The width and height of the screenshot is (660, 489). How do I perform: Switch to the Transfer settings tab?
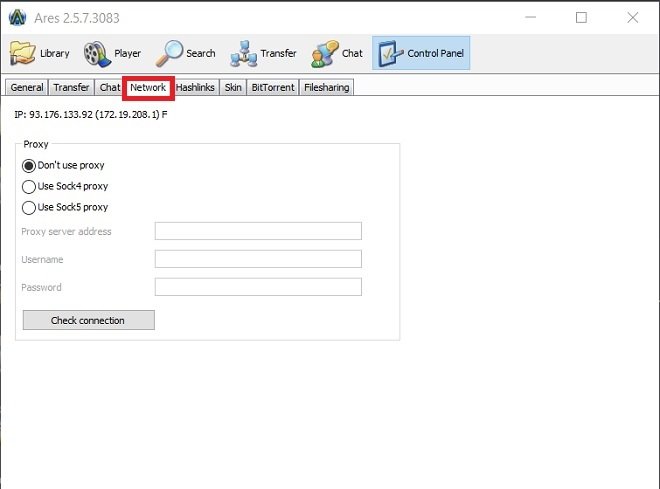click(71, 88)
